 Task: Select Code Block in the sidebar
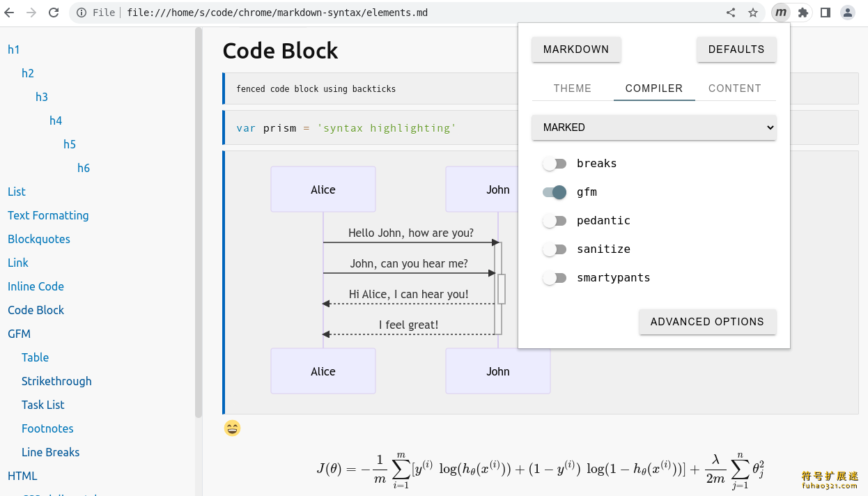pyautogui.click(x=36, y=310)
